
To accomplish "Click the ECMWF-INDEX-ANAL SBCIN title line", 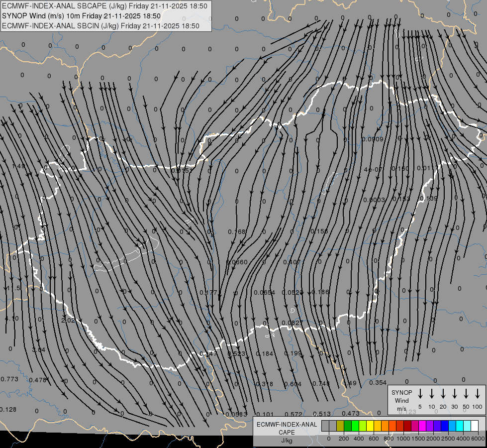I will 100,26.
